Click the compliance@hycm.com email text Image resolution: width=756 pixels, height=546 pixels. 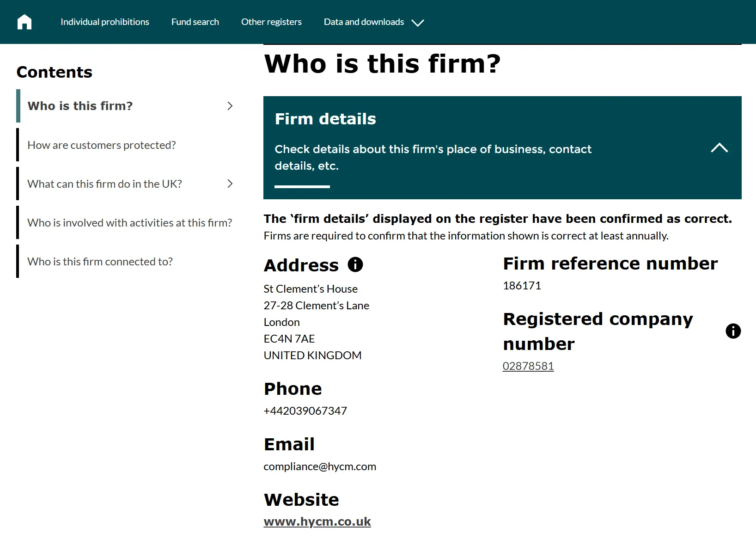(320, 466)
